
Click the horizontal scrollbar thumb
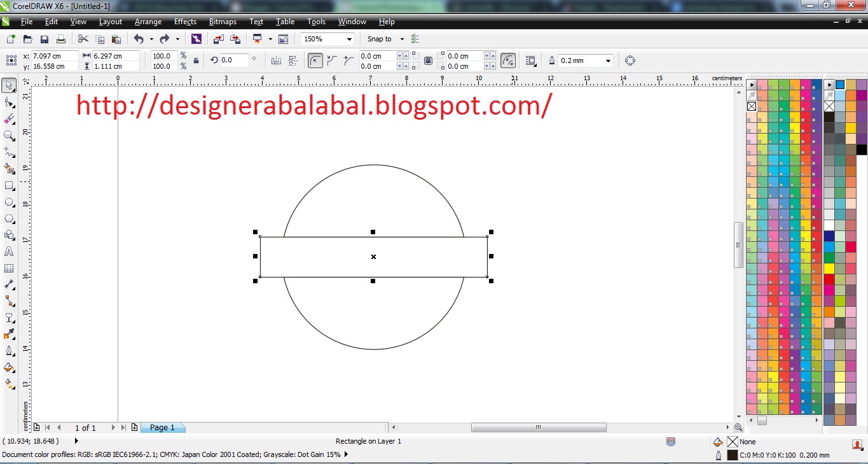tap(539, 428)
